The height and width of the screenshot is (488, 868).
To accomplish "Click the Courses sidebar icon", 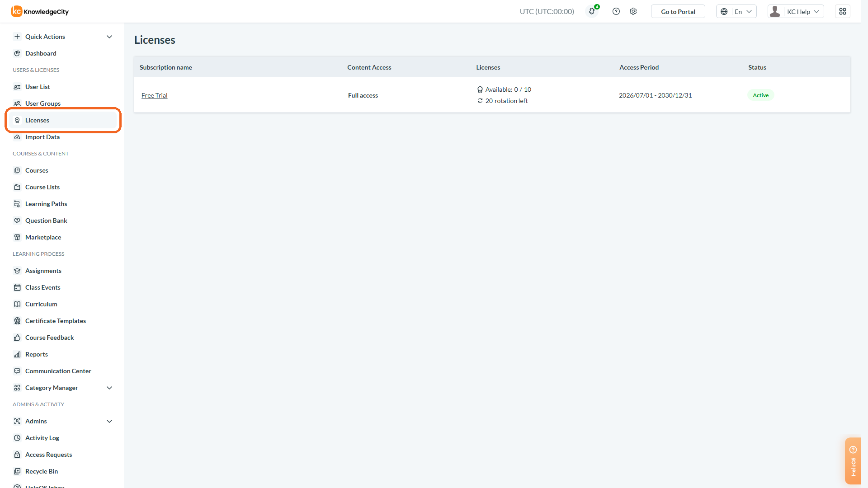I will pos(17,170).
